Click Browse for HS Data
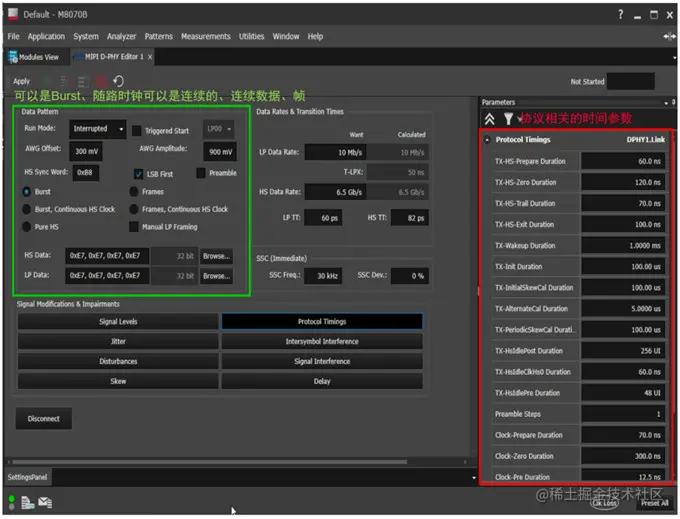 click(216, 256)
